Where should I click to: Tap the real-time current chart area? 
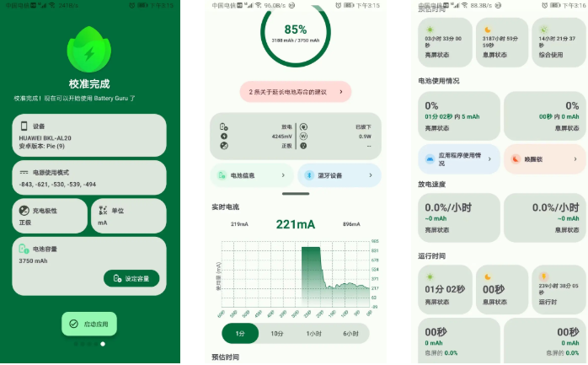(x=296, y=274)
